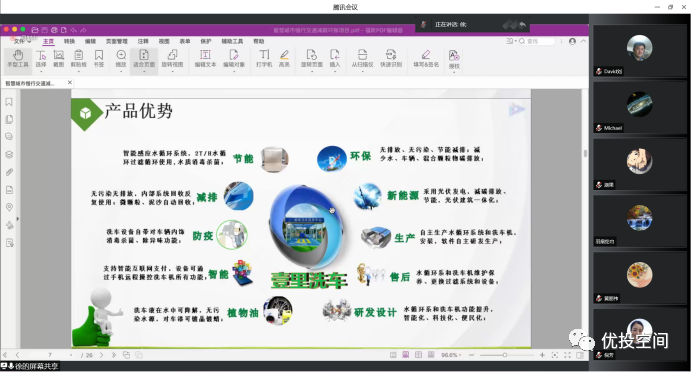Toggle two-page facing view mode
Viewport: 692px width, 372px height.
click(x=418, y=355)
